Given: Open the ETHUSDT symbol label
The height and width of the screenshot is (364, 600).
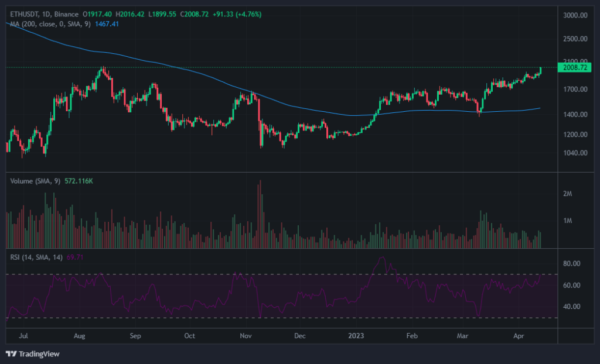Looking at the screenshot, I should tap(23, 13).
